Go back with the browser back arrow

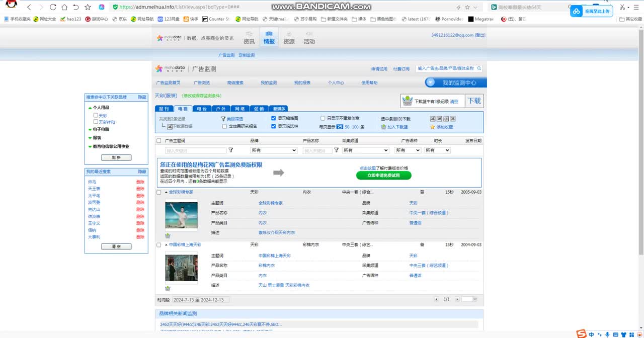pyautogui.click(x=29, y=8)
